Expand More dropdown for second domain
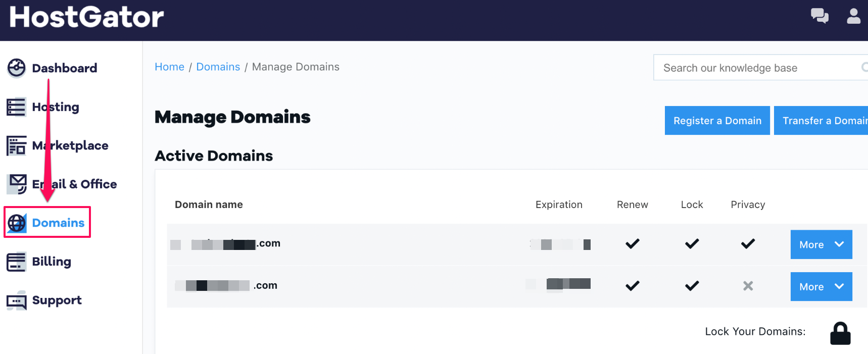The image size is (868, 354). 822,287
